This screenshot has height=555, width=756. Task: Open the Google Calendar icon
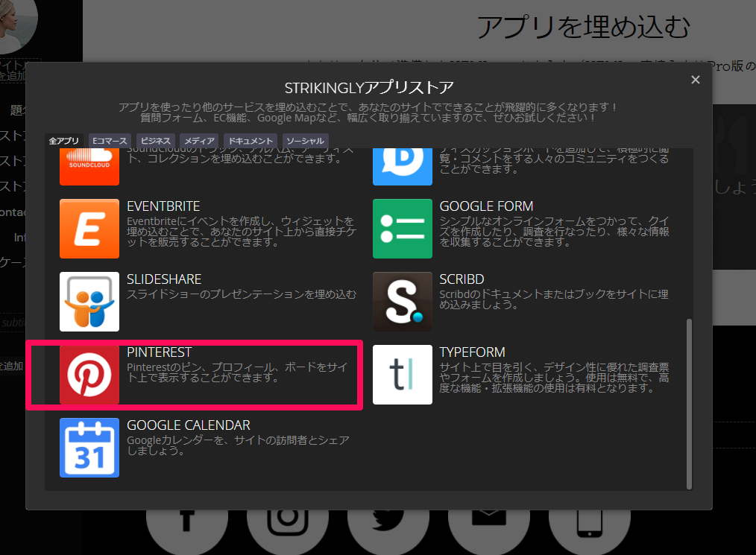[x=89, y=448]
